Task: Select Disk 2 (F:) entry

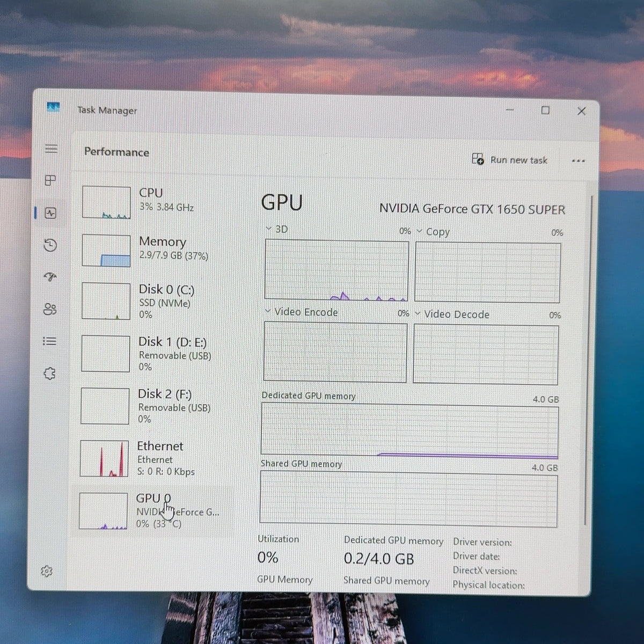Action: pyautogui.click(x=155, y=406)
